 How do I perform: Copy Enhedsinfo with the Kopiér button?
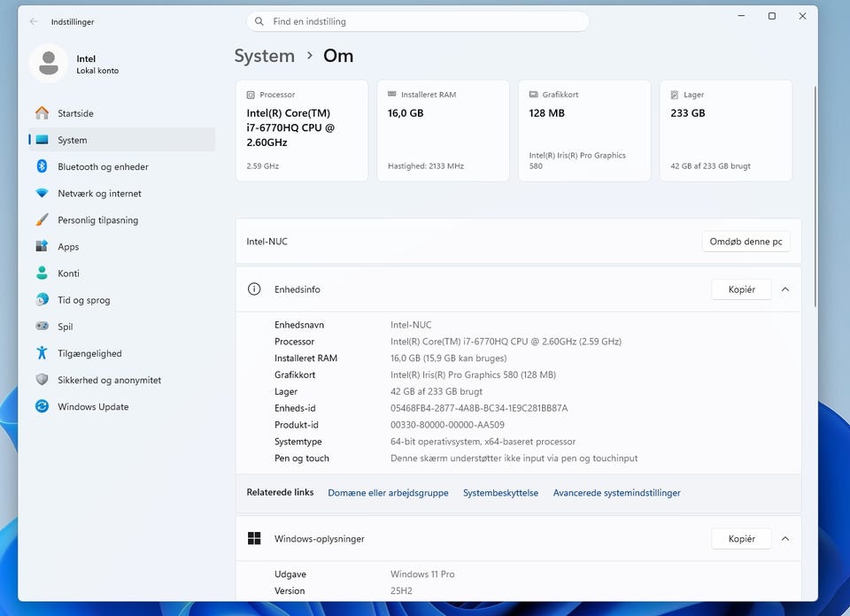[742, 289]
